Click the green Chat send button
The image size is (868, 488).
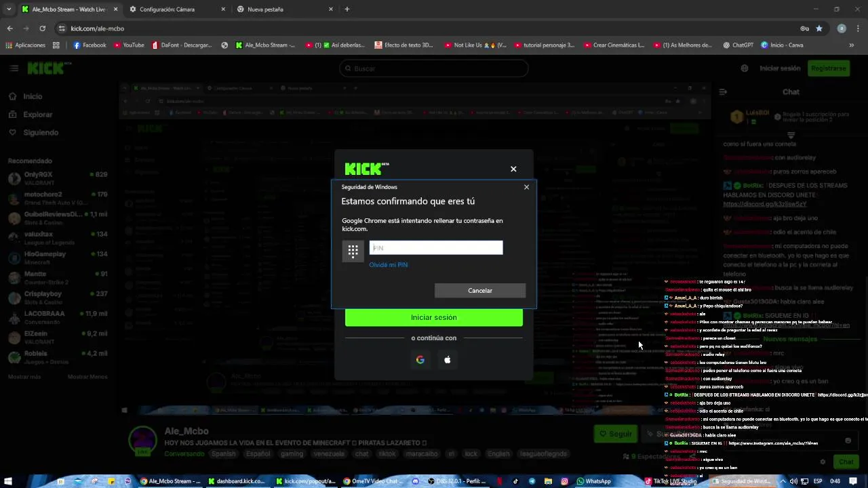846,462
